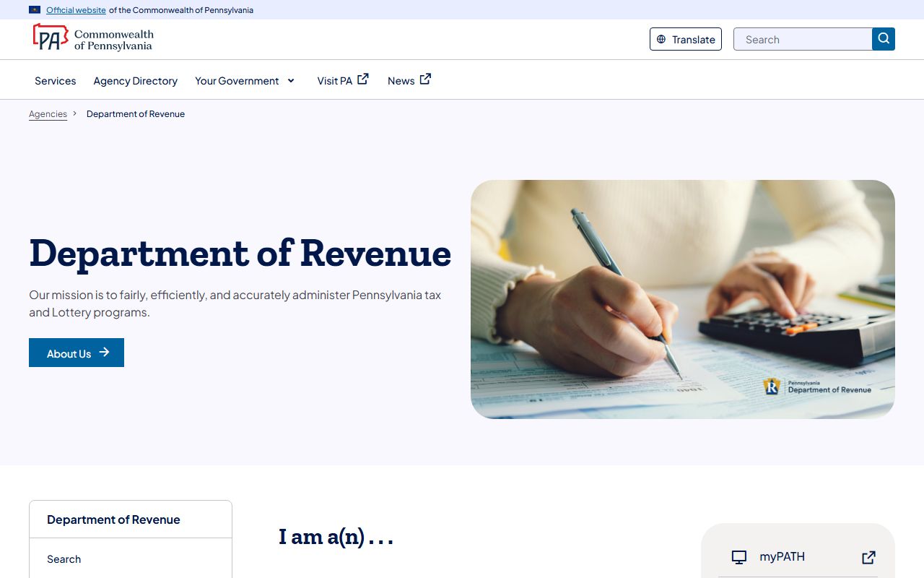Click the 'I am a(n) . . .' heading
Image resolution: width=924 pixels, height=578 pixels.
coord(336,537)
